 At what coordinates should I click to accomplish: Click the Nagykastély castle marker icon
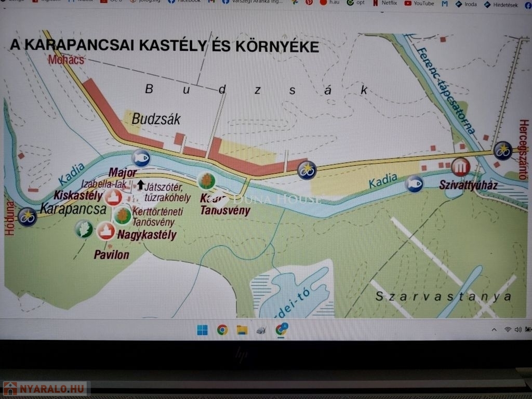point(105,231)
